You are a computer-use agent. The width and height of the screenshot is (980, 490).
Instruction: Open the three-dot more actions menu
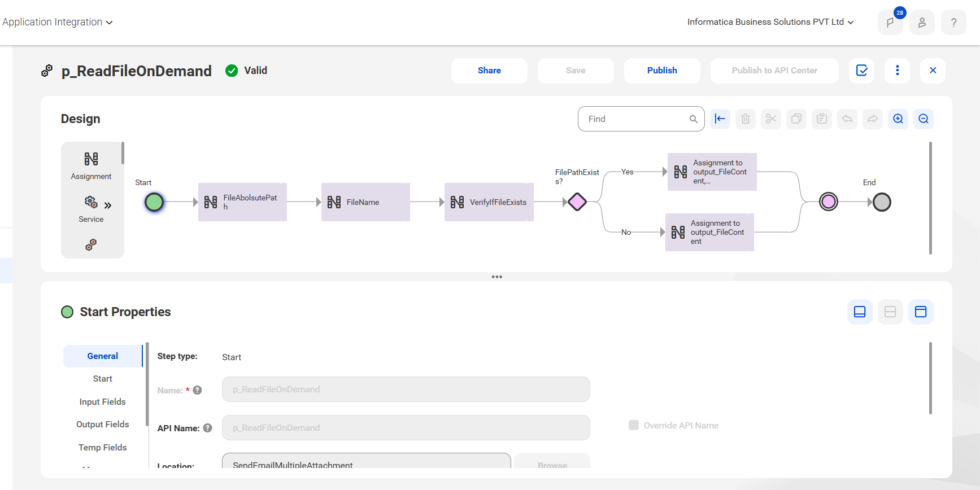pyautogui.click(x=898, y=71)
